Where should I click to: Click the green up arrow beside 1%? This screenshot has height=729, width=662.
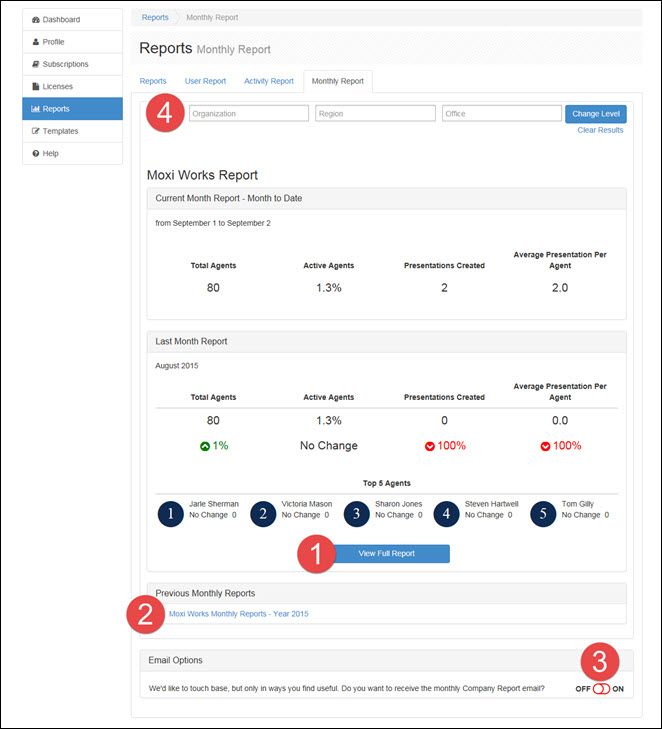(x=205, y=446)
